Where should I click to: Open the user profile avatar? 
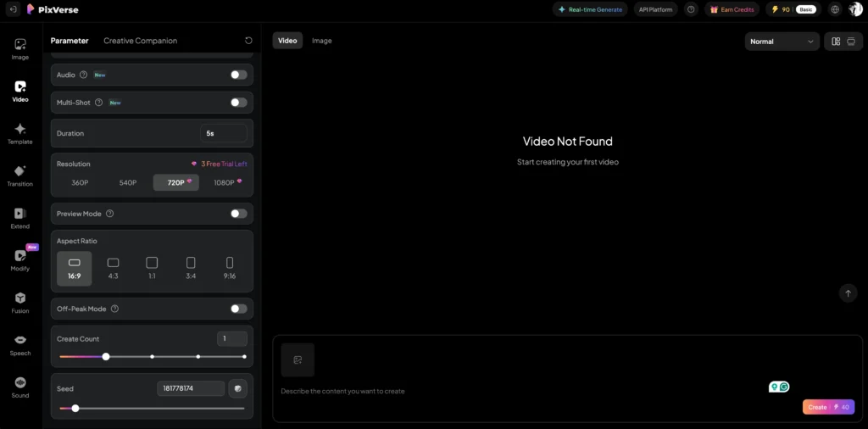coord(855,9)
